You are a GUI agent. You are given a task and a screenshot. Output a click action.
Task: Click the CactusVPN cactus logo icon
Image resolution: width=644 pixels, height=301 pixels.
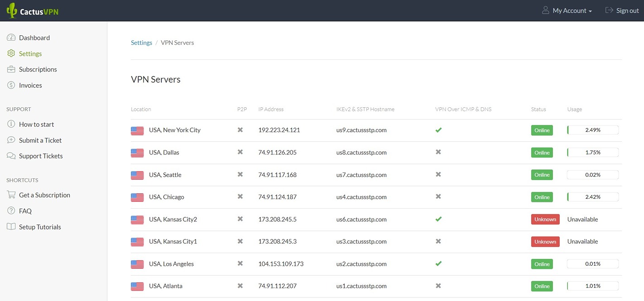coord(11,10)
